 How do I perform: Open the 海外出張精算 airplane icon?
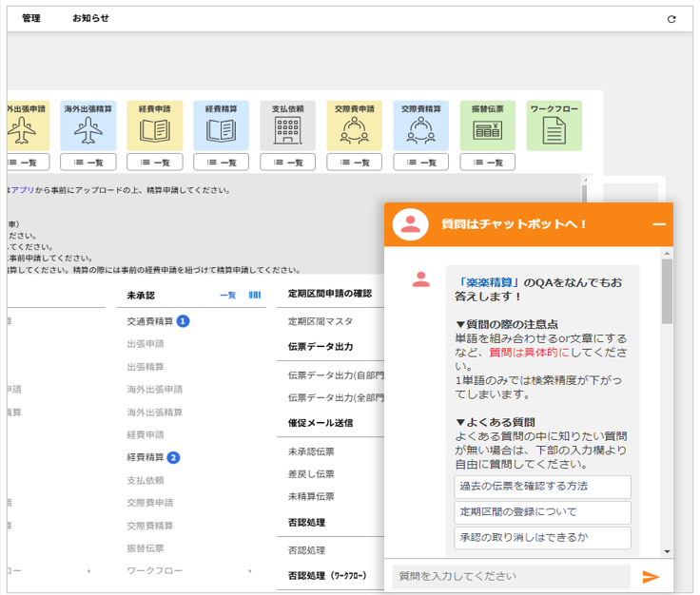[88, 130]
